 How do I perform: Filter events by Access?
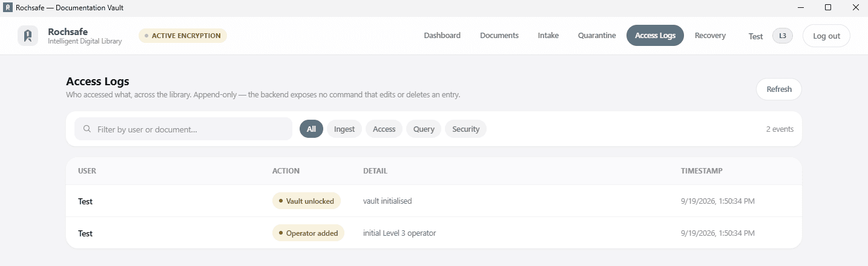click(x=384, y=129)
